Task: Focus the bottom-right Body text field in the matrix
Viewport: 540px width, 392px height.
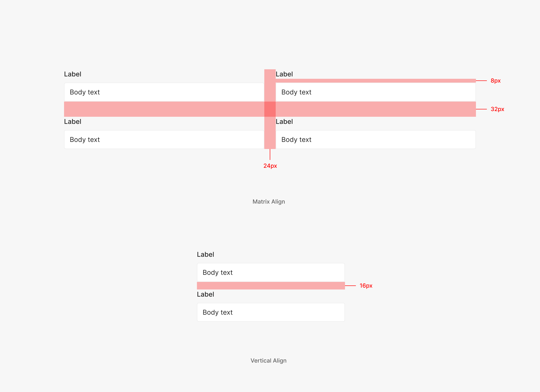Action: click(376, 140)
